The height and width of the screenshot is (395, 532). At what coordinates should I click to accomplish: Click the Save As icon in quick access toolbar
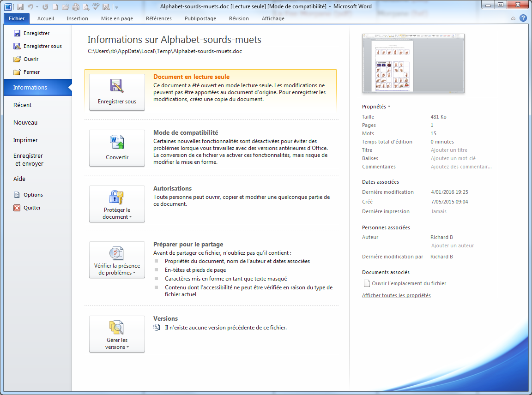(106, 7)
